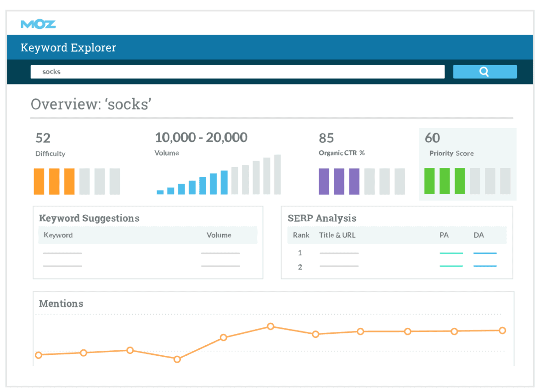Select the Keyword Explorer title
The width and height of the screenshot is (551, 392).
coord(68,48)
